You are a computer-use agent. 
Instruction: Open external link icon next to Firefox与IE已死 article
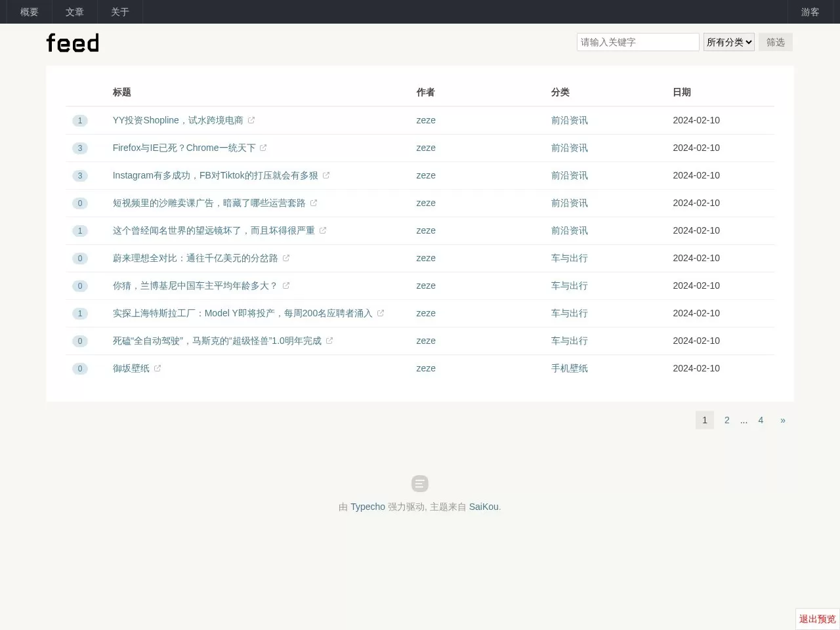tap(263, 148)
